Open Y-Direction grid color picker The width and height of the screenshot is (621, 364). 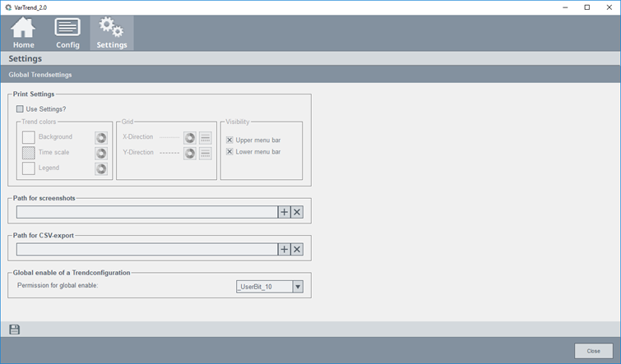(x=190, y=153)
